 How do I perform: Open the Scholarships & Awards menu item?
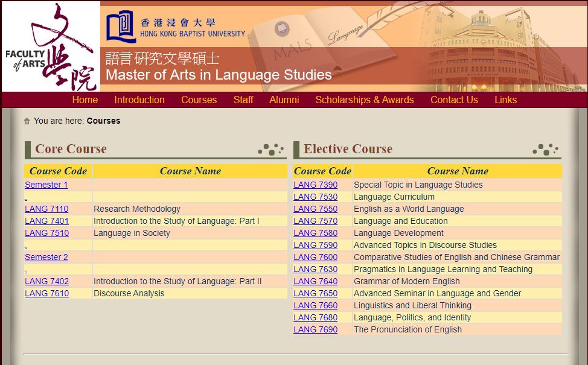tap(365, 100)
